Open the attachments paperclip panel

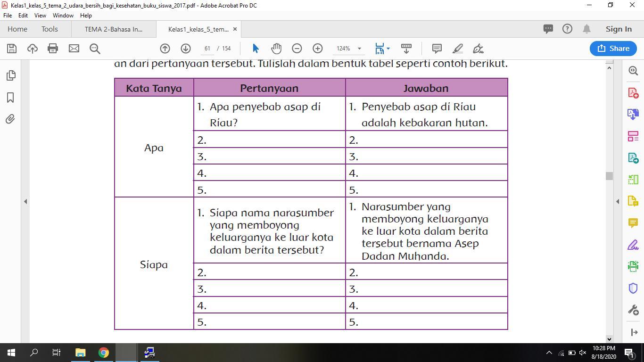tap(10, 119)
